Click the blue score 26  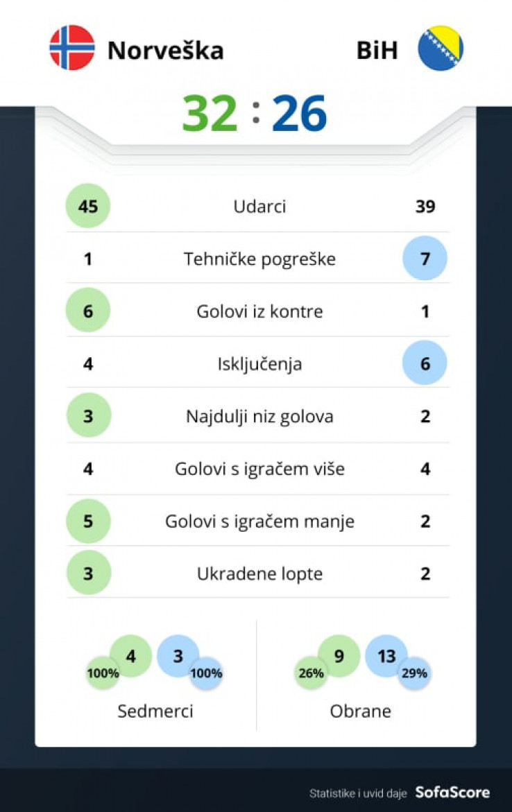tap(299, 114)
